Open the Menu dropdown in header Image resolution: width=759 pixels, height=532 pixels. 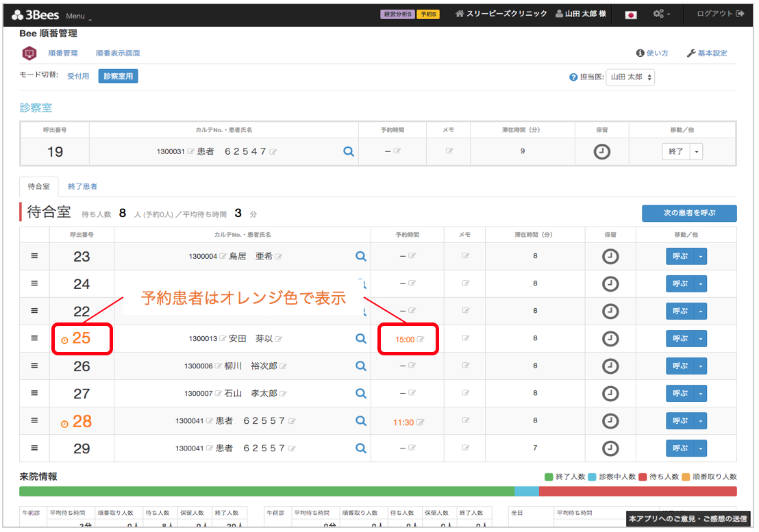78,16
